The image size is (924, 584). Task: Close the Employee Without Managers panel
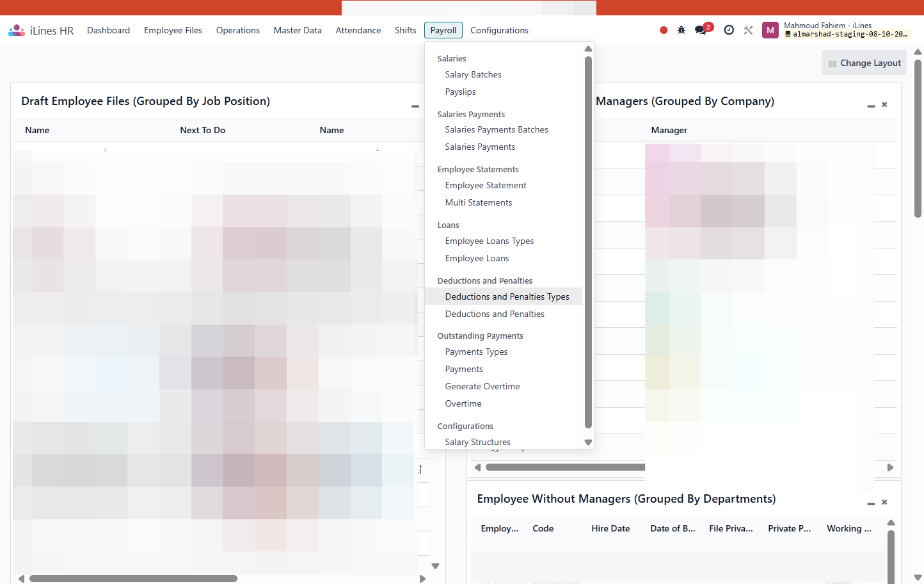(x=884, y=502)
